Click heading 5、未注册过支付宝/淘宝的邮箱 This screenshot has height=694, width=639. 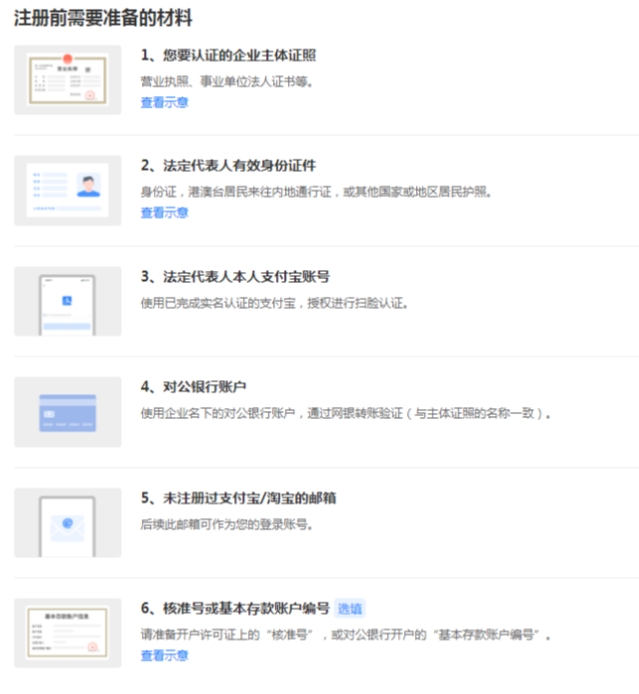coord(244,497)
